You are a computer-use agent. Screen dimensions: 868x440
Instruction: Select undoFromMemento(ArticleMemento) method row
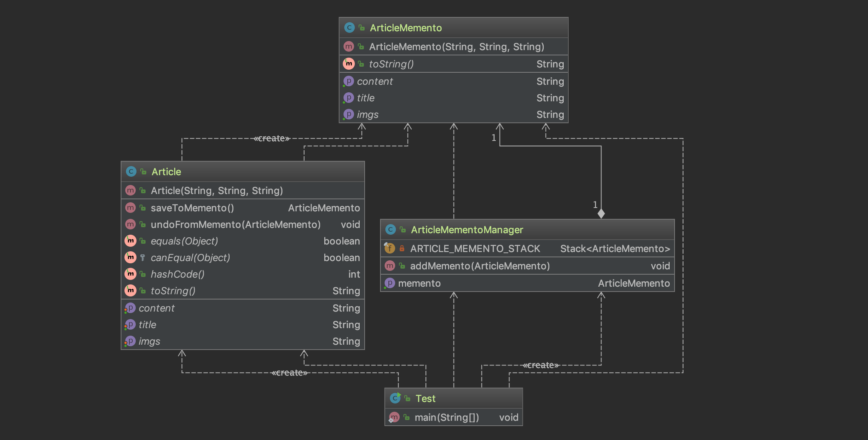tap(235, 225)
